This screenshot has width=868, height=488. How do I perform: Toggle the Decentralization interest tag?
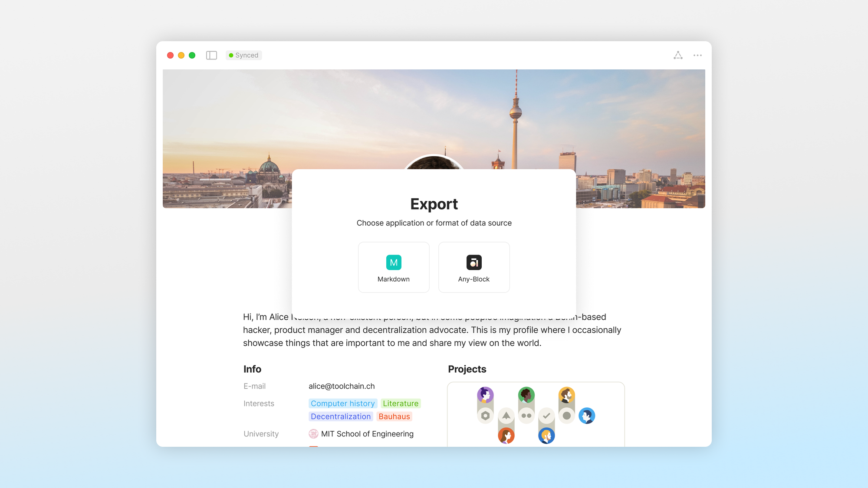click(340, 416)
